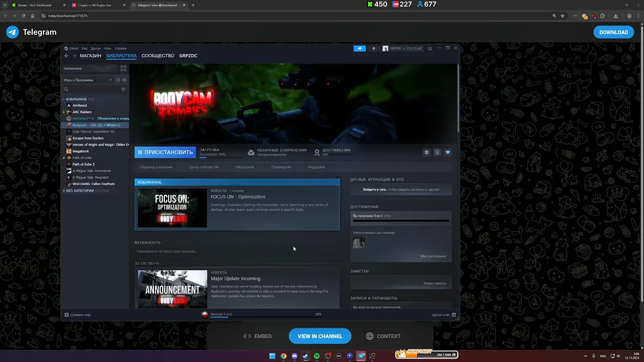Click CONTEXT link
The width and height of the screenshot is (644, 362).
click(x=383, y=336)
